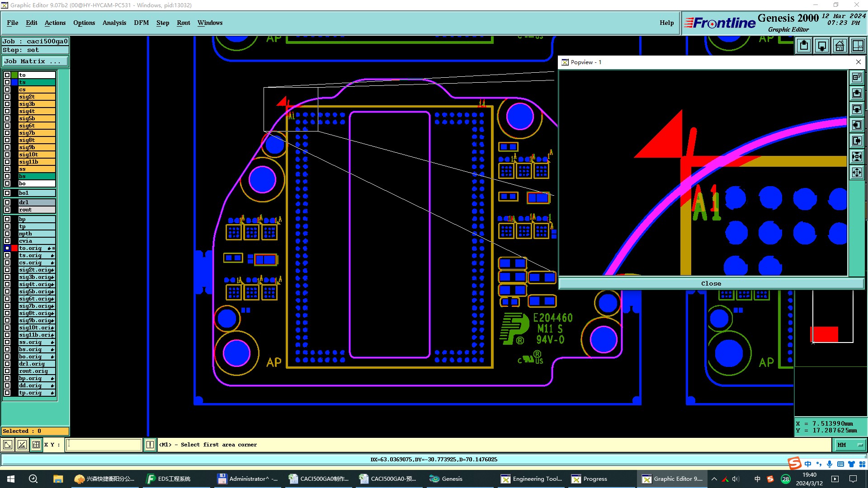Viewport: 868px width, 488px height.
Task: Click the exclamation mark icon
Action: click(150, 445)
